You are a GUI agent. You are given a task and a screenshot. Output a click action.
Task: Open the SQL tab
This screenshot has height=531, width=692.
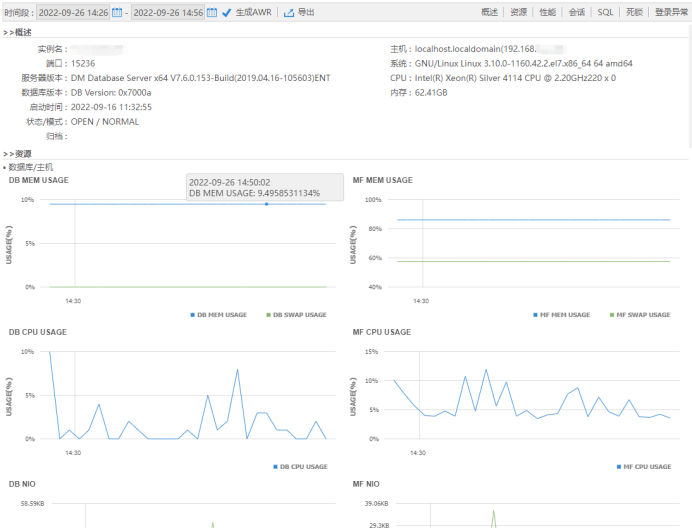pyautogui.click(x=605, y=12)
